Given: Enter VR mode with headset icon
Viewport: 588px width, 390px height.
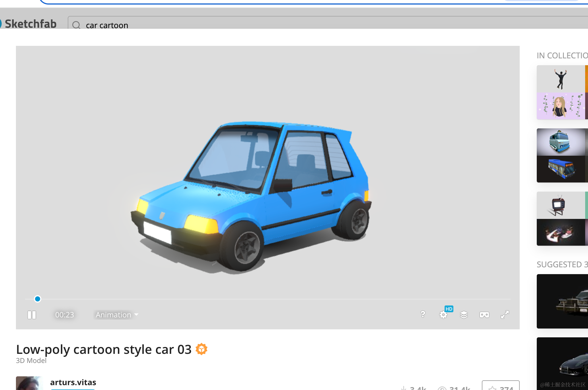Looking at the screenshot, I should click(484, 315).
